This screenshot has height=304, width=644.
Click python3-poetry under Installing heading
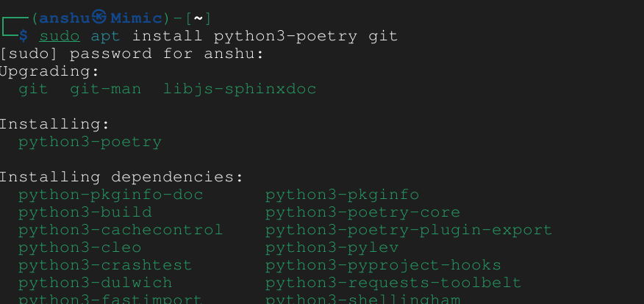(x=90, y=142)
